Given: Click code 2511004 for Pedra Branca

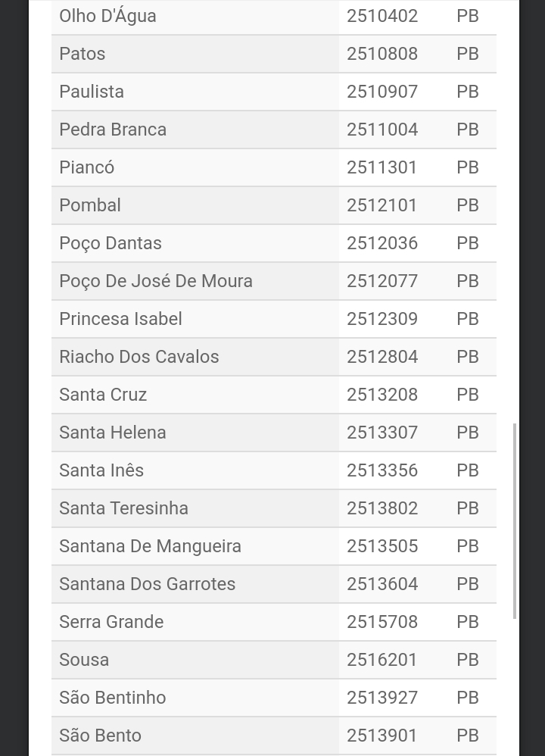Looking at the screenshot, I should point(382,130).
